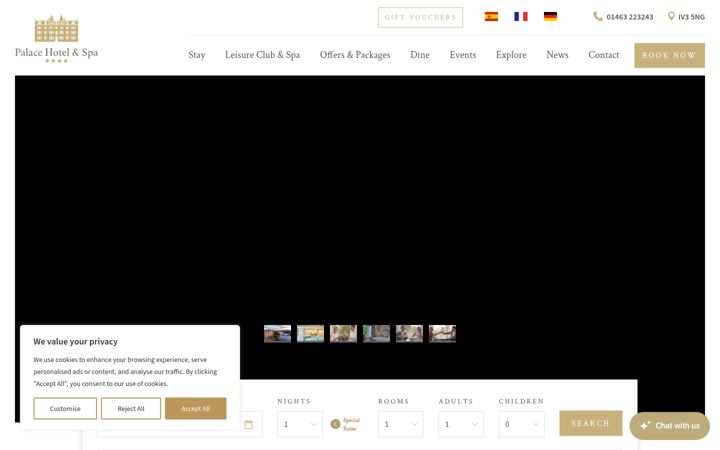
Task: Call 01463 223243 phone link
Action: [x=630, y=17]
